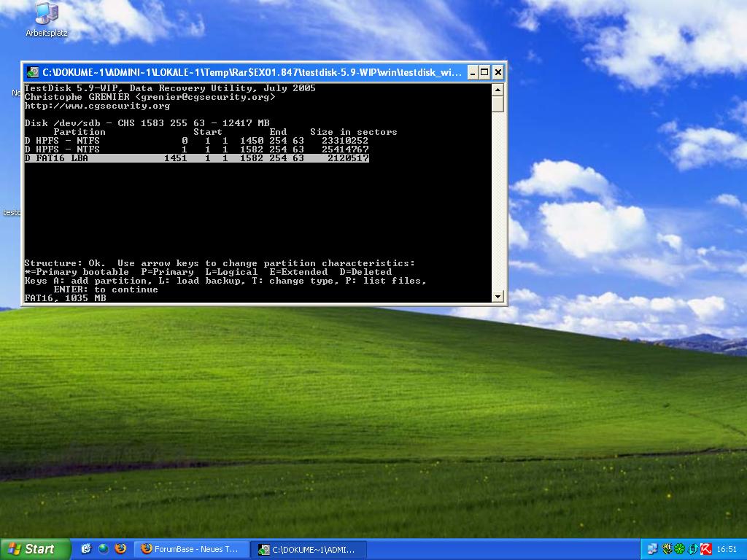Click the Disk /dev/sdb CHS line
The width and height of the screenshot is (747, 560).
pos(147,122)
